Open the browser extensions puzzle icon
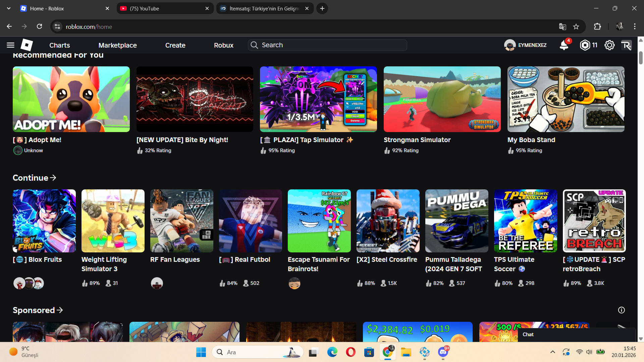Screen dimensions: 644x362 coord(597,26)
